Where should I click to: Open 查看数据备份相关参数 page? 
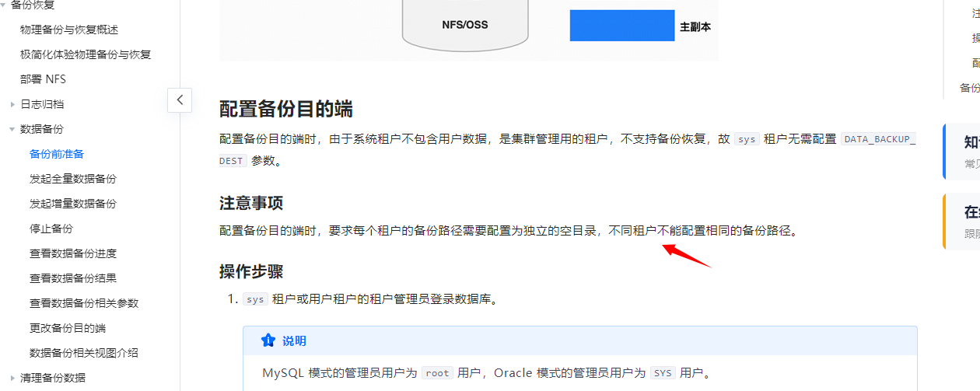(84, 303)
